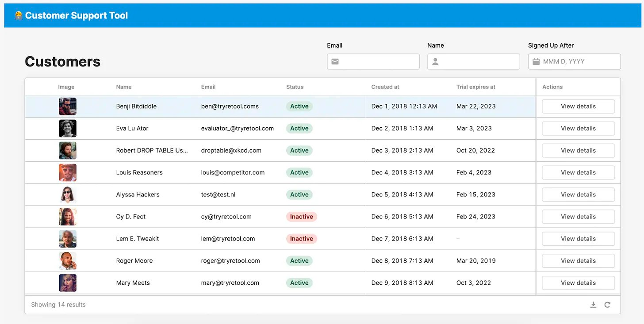Screen dimensions: 644x324
Task: Click the Customer Support Tool emoji logo
Action: (x=18, y=15)
